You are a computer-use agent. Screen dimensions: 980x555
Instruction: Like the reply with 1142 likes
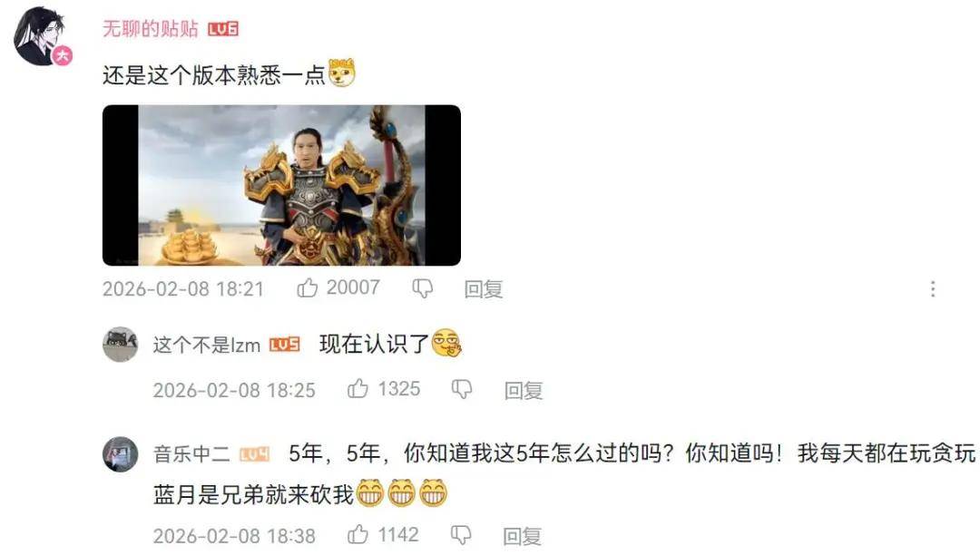tap(358, 534)
